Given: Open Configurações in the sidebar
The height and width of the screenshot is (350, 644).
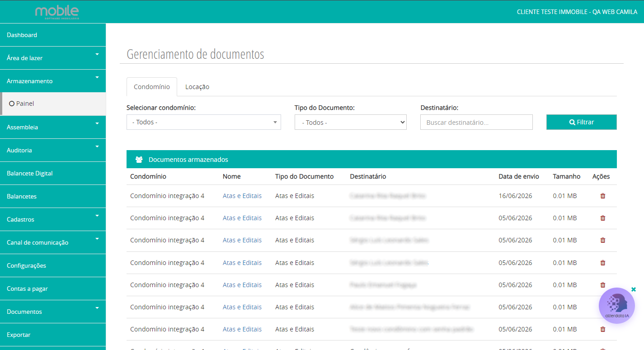Looking at the screenshot, I should point(53,265).
